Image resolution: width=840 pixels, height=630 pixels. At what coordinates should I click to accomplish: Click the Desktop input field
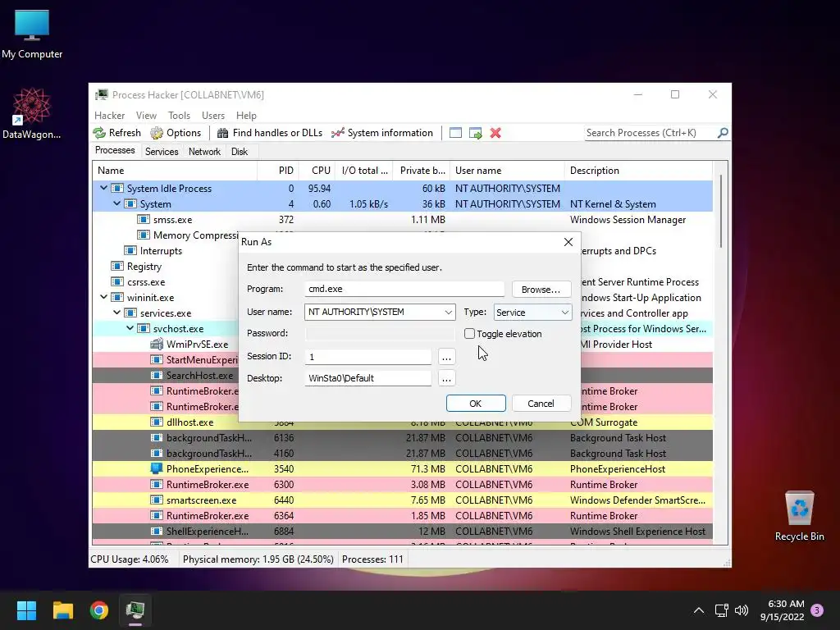(x=368, y=378)
